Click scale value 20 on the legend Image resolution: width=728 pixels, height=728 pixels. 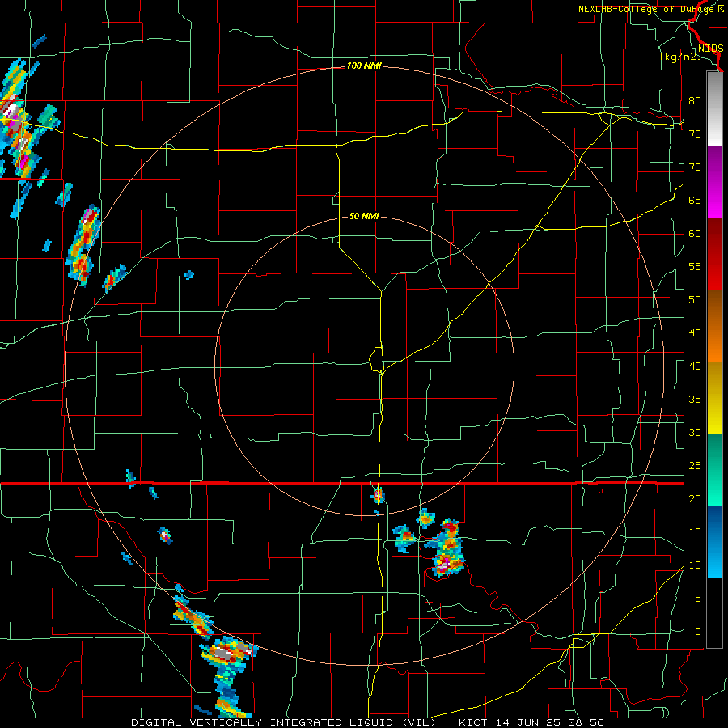(x=695, y=498)
